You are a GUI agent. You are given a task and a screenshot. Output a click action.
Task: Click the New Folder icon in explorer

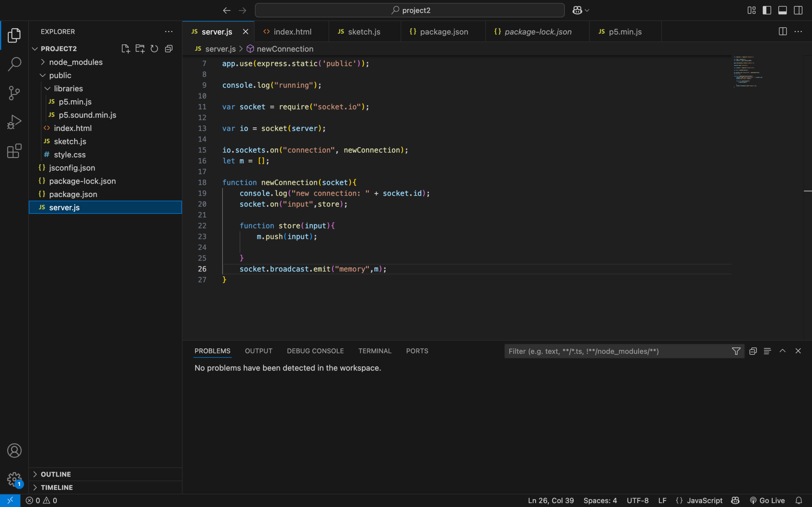click(x=140, y=48)
